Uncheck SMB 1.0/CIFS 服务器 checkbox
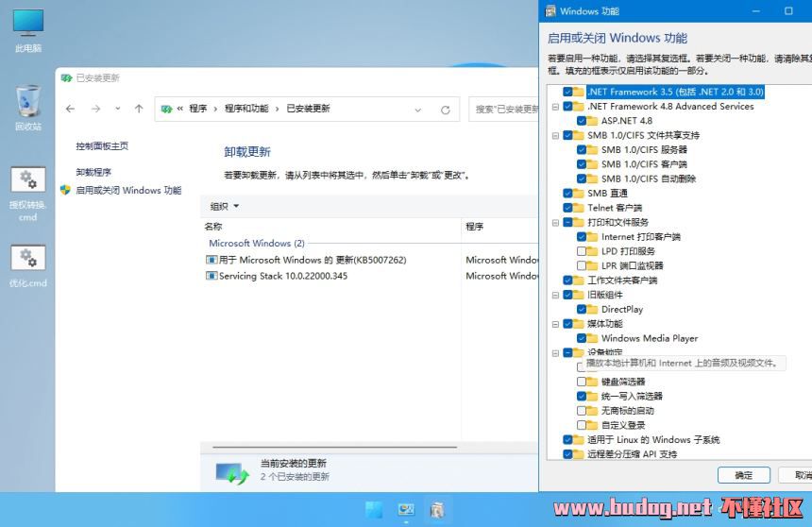The image size is (812, 527). coord(582,150)
